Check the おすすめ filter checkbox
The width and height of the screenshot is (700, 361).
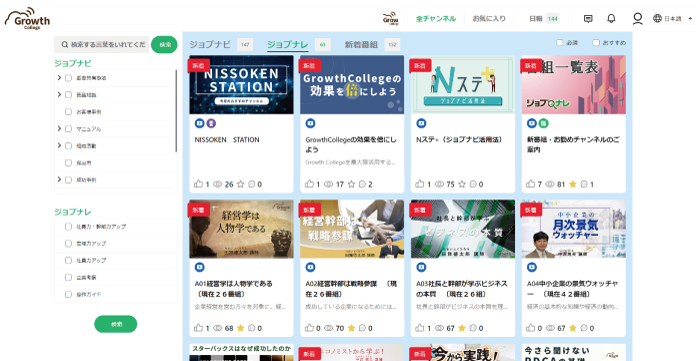tap(596, 42)
